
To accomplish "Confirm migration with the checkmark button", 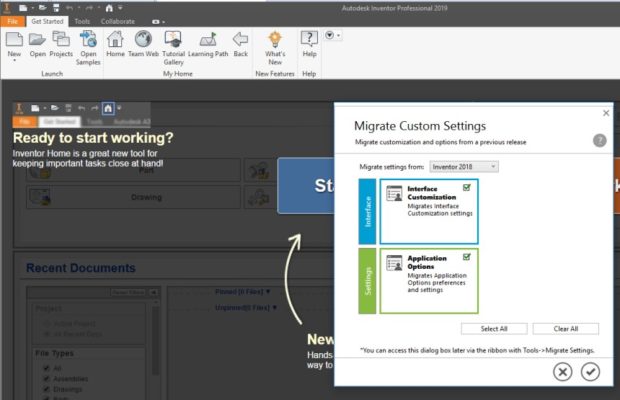I will 591,371.
